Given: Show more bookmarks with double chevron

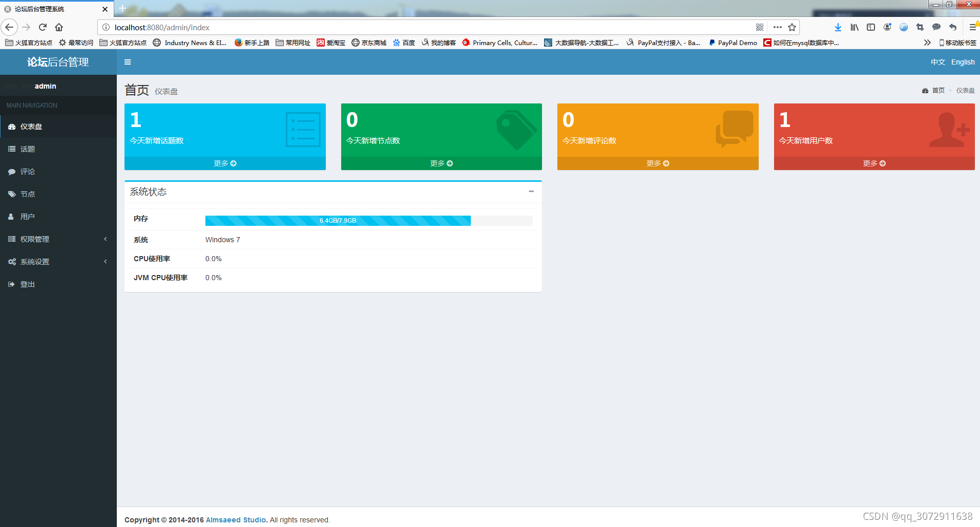Looking at the screenshot, I should point(927,43).
